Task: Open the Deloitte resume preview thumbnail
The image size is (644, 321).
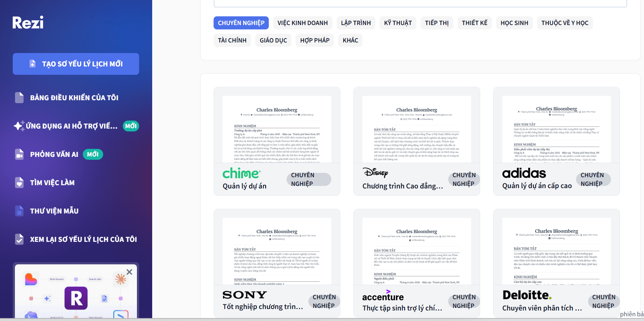Action: tap(556, 251)
